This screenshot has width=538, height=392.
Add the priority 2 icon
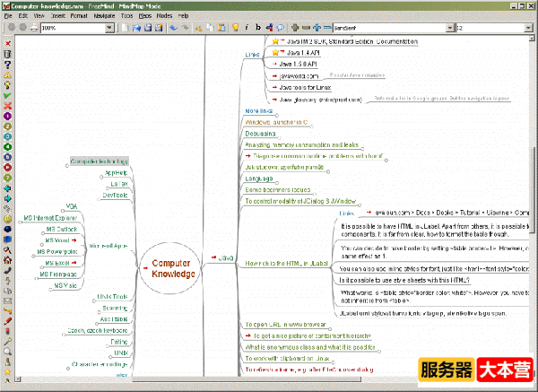(7, 126)
